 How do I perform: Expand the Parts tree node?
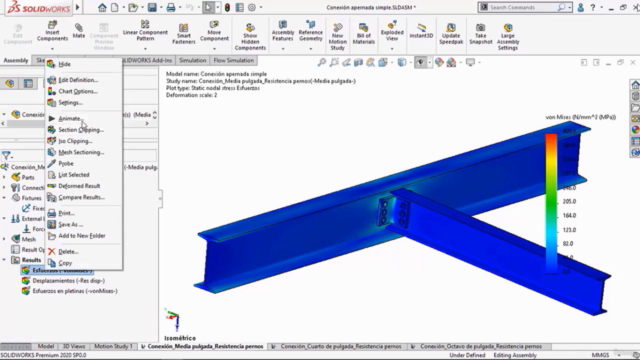(4, 177)
